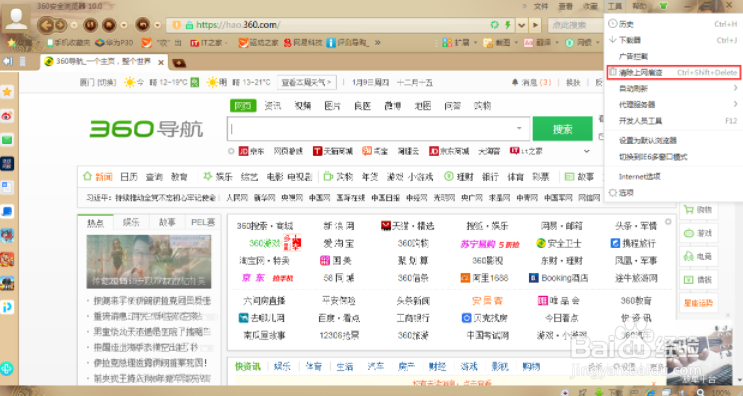Open the IT之家 bookmark in bookmarks bar

[207, 43]
